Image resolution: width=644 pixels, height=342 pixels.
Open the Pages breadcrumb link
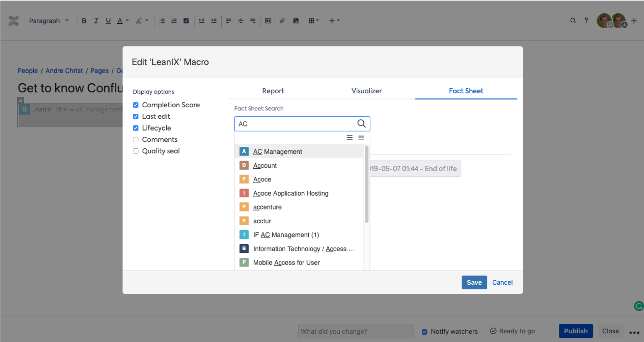(x=100, y=70)
